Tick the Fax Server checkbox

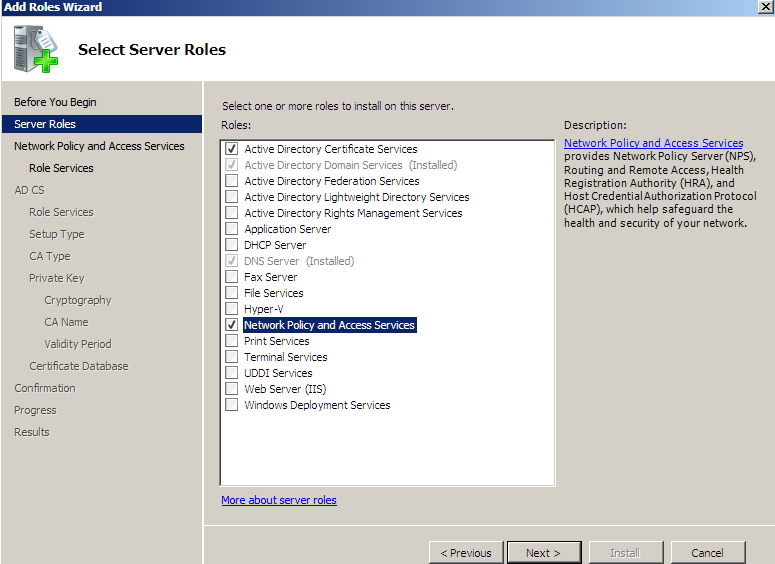click(231, 277)
